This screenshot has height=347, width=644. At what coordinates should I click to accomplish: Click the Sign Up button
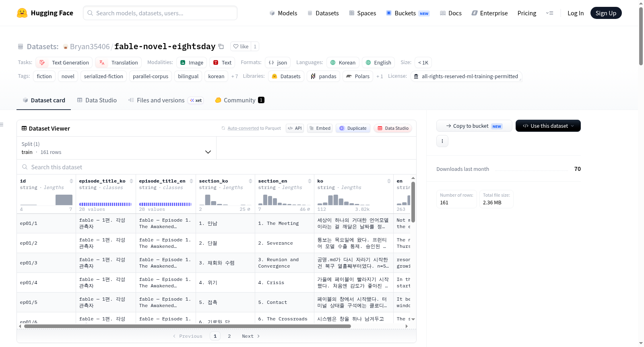pyautogui.click(x=606, y=13)
